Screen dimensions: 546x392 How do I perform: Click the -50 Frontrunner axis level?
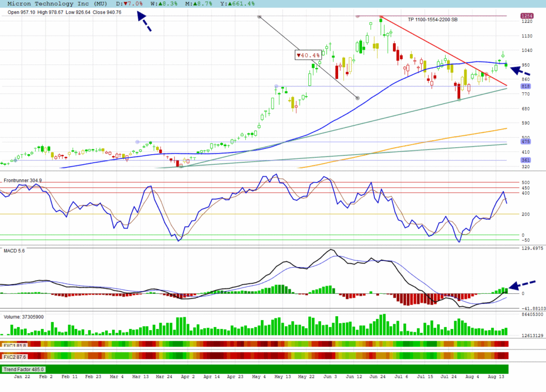pyautogui.click(x=525, y=240)
